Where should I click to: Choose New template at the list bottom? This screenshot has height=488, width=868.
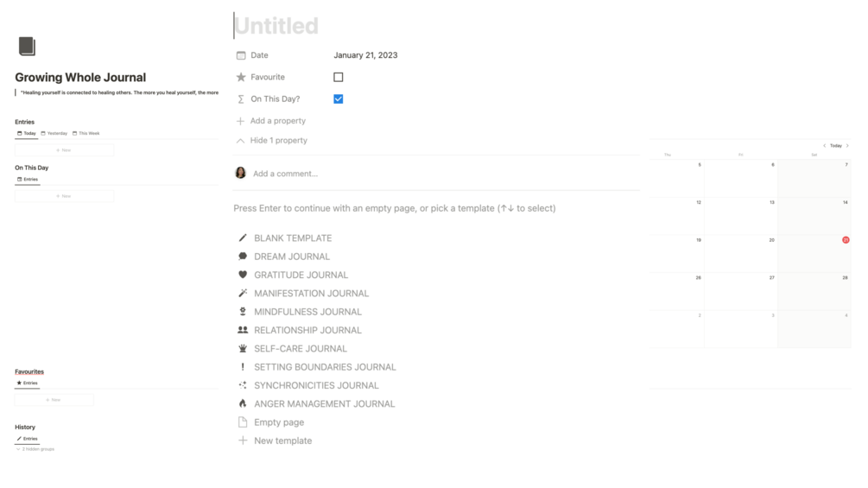(x=282, y=440)
